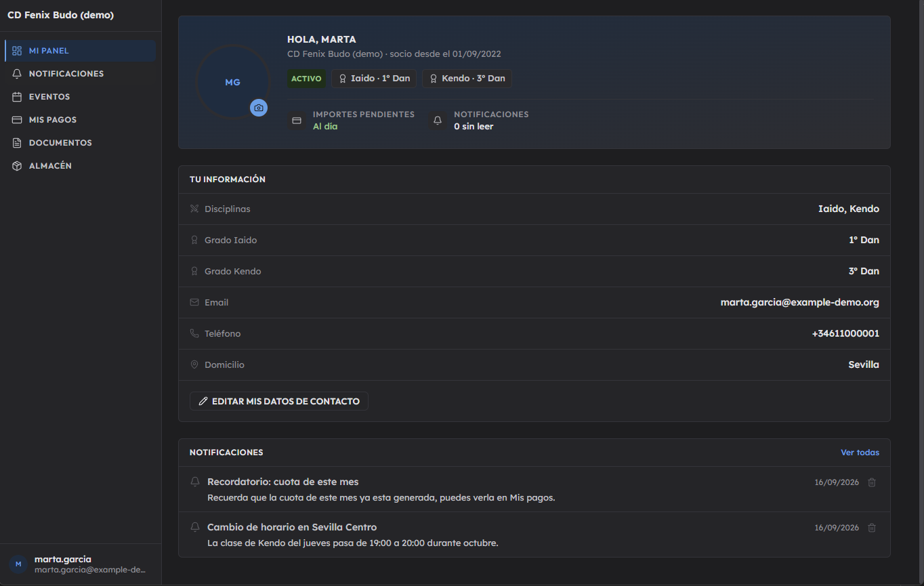Click the 'Recordatorio: cuota de este mes' title
The height and width of the screenshot is (586, 924).
coord(283,482)
